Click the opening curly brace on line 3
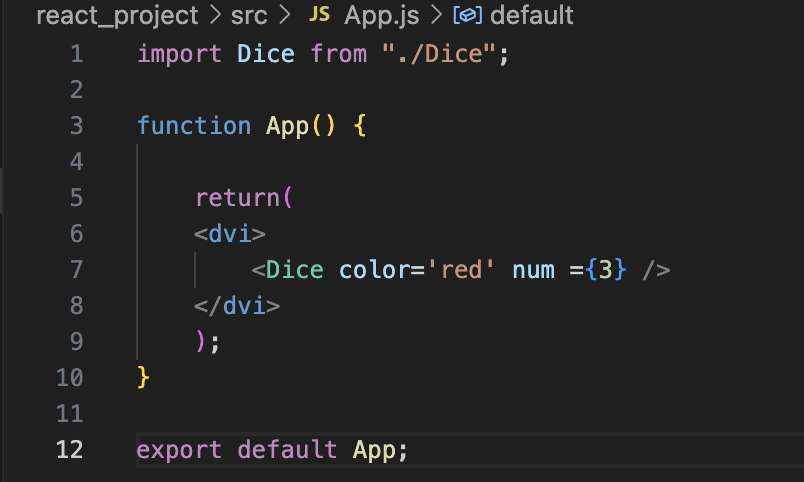804x482 pixels. click(360, 126)
